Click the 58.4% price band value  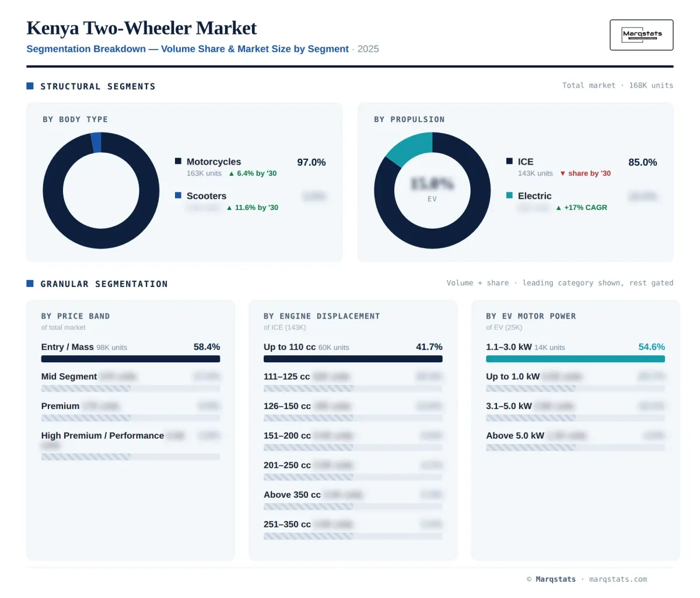[x=206, y=347]
